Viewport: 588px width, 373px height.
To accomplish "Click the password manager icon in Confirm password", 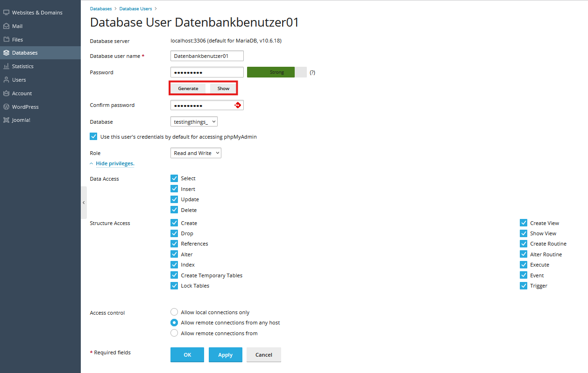I will 237,105.
